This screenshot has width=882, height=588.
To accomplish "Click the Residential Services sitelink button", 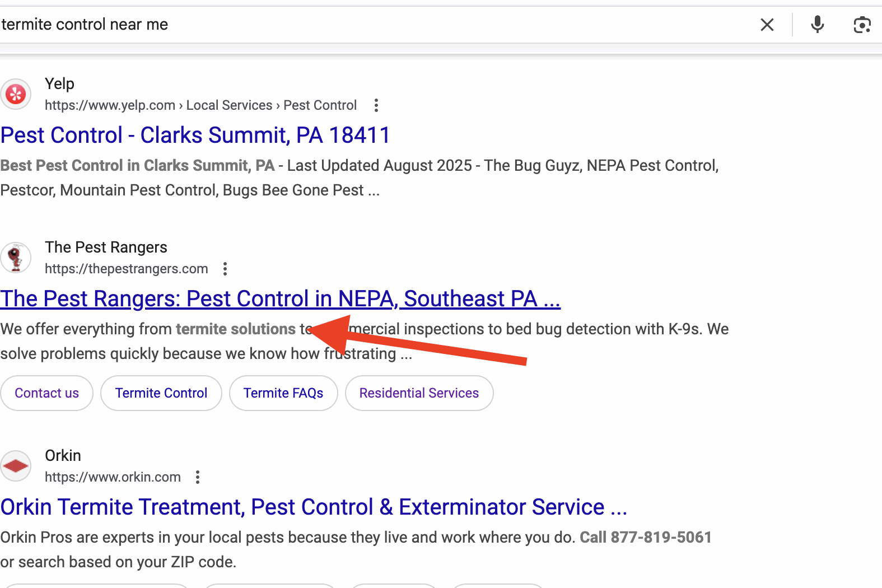I will (419, 393).
